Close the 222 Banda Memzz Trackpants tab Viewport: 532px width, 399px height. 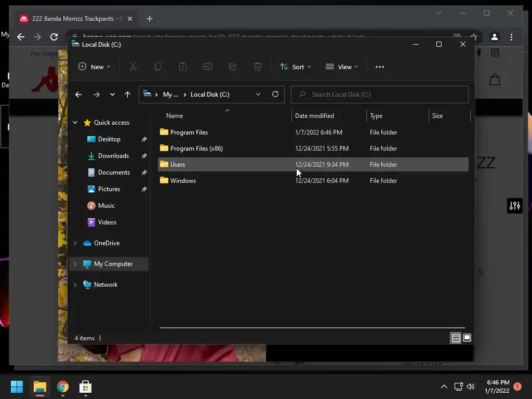click(x=129, y=19)
